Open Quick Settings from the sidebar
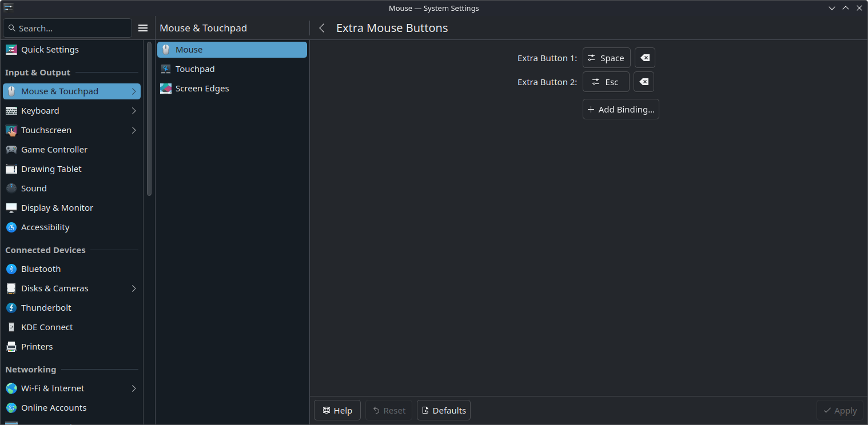Viewport: 868px width, 425px height. tap(71, 50)
